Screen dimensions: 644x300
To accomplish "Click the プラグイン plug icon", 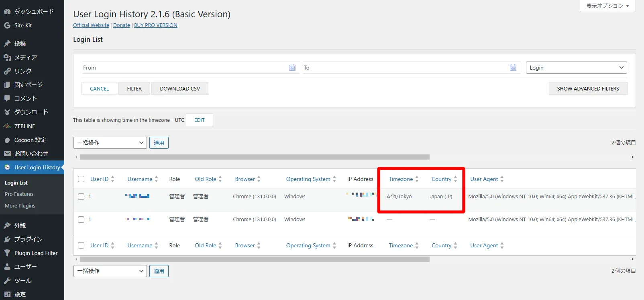I will pyautogui.click(x=7, y=239).
